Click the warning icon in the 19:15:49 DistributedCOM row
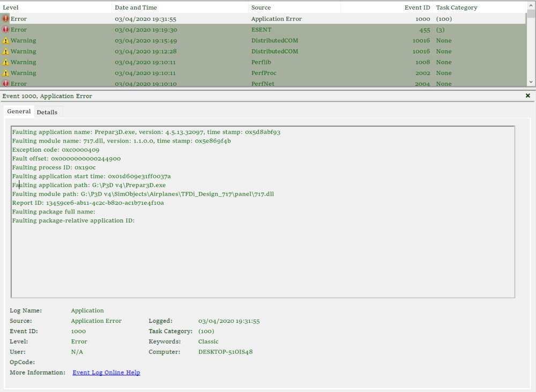 coord(6,40)
